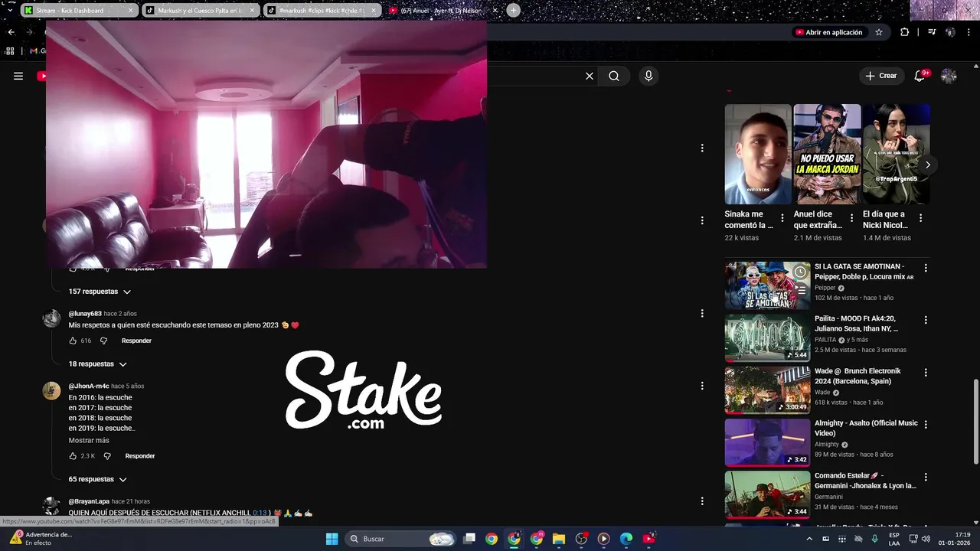Open 'Almighty - Asalto (Official Music Video)' title
This screenshot has width=980, height=551.
[x=866, y=428]
